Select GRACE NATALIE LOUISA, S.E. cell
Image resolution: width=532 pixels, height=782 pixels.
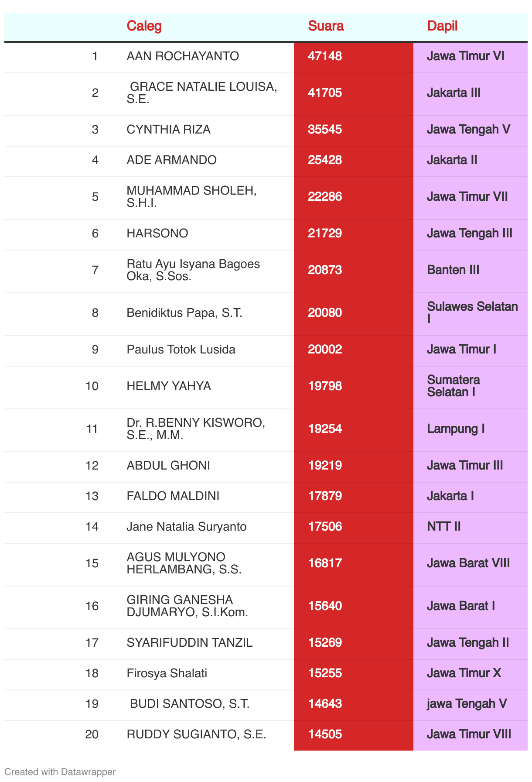202,93
